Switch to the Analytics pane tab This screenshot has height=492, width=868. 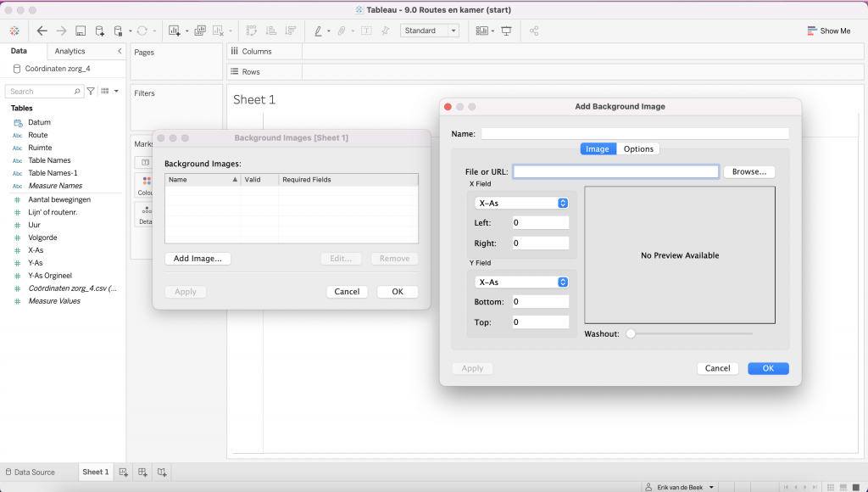point(70,51)
